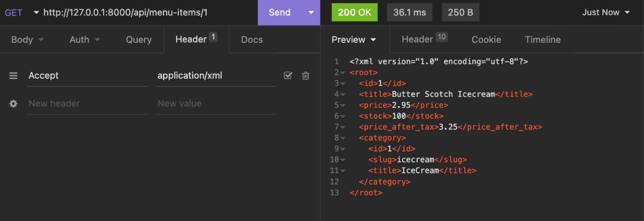Collapse the root XML node fold arrow
Screen dimensions: 644x221
tap(342, 73)
